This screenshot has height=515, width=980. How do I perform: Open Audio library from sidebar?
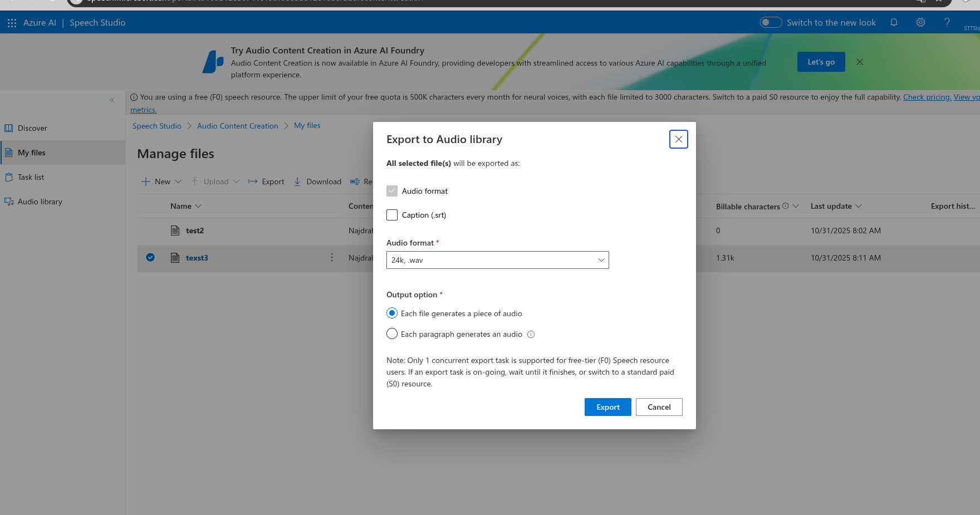[40, 202]
